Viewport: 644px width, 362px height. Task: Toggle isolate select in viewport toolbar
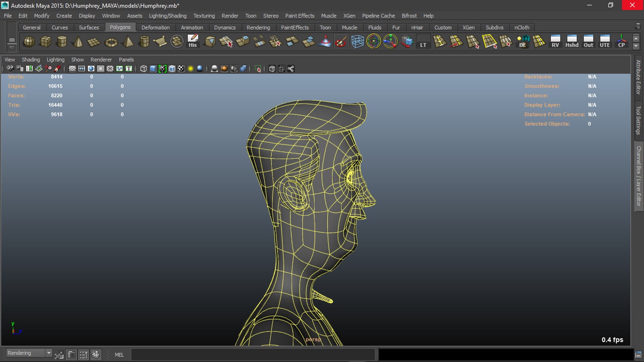[258, 69]
